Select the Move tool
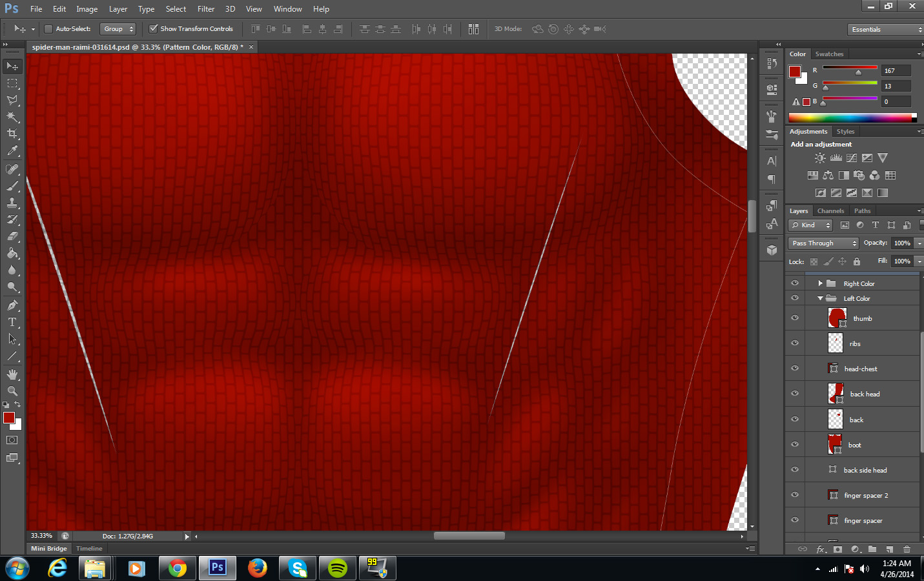Image resolution: width=924 pixels, height=581 pixels. pos(12,66)
